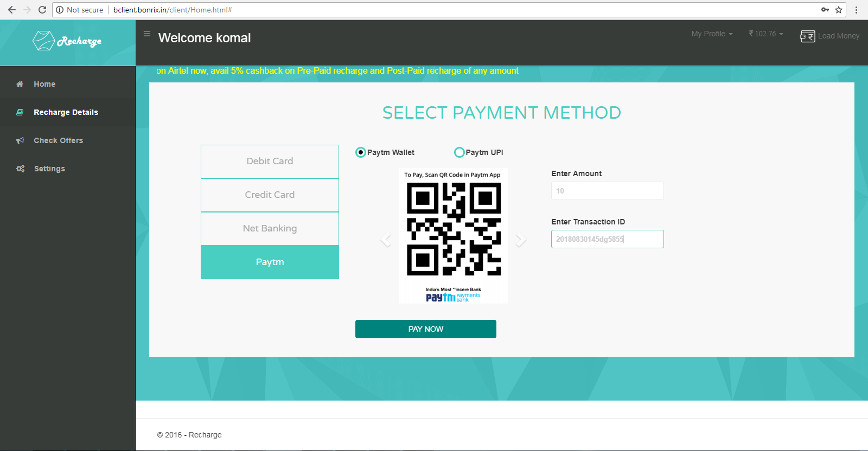Viewport: 868px width, 451px height.
Task: Click the Load Money link
Action: (x=839, y=36)
